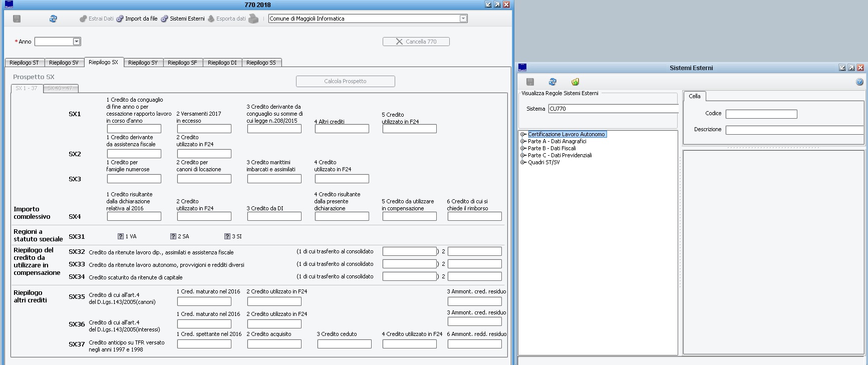
Task: Open Sistemi Esterni from the main toolbar
Action: (x=182, y=19)
